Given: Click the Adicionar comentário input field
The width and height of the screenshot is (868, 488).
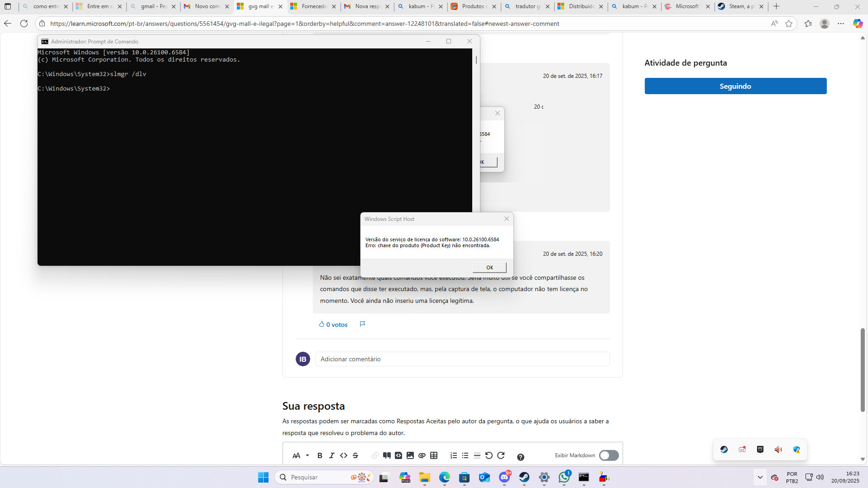Looking at the screenshot, I should [462, 359].
